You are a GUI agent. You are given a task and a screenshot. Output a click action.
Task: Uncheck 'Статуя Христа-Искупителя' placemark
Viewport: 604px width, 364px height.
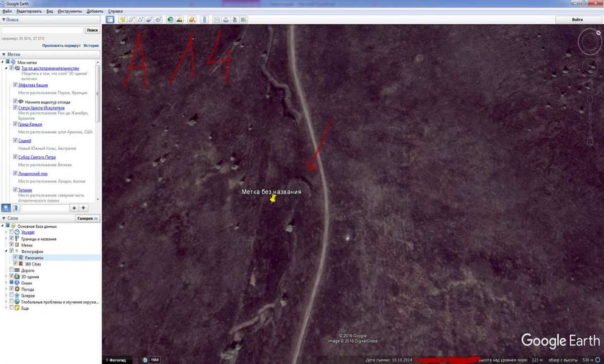(x=16, y=108)
